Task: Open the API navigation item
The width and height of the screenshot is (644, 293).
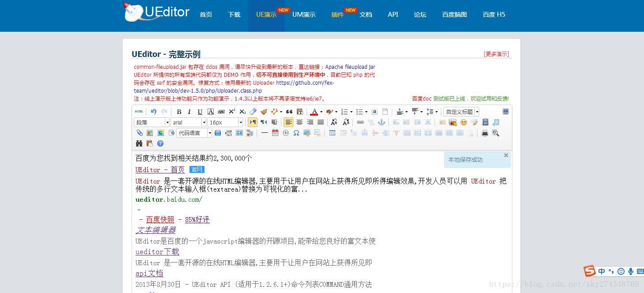Action: coord(393,15)
